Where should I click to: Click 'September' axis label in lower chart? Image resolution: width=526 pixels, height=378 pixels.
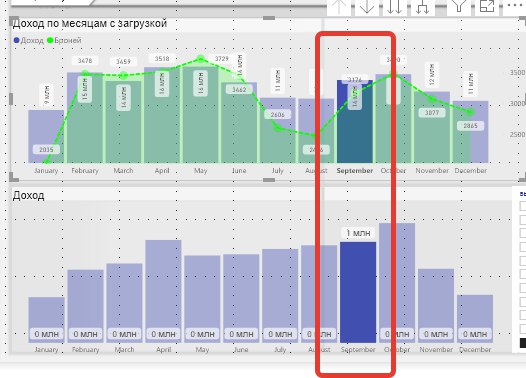click(x=358, y=349)
